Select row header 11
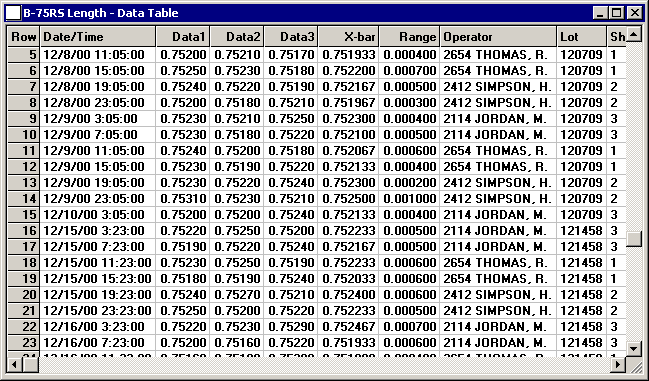Image resolution: width=649 pixels, height=381 pixels. click(x=24, y=151)
